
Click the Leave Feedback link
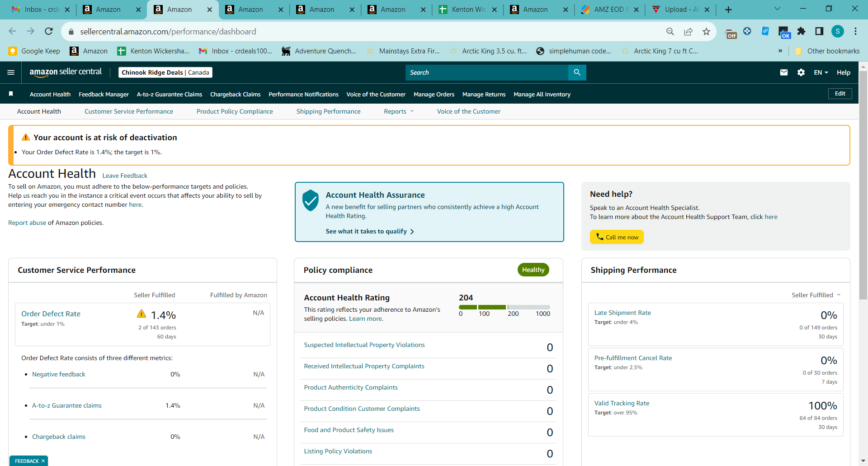(x=125, y=176)
